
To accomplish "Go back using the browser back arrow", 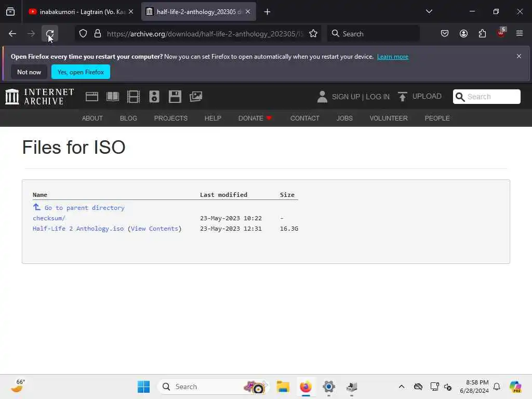I will click(12, 34).
